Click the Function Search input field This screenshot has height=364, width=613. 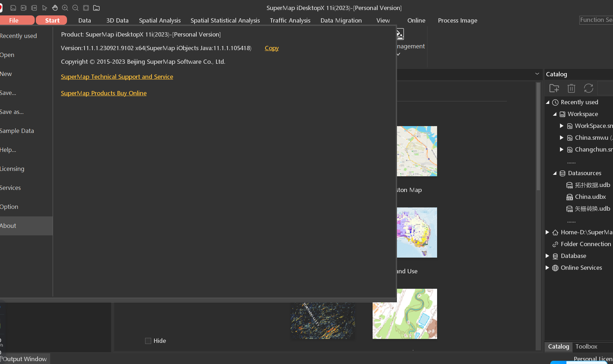596,20
